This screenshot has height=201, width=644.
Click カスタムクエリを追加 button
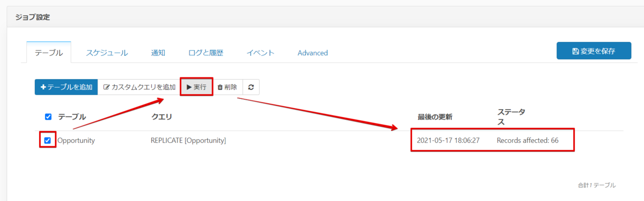click(140, 87)
